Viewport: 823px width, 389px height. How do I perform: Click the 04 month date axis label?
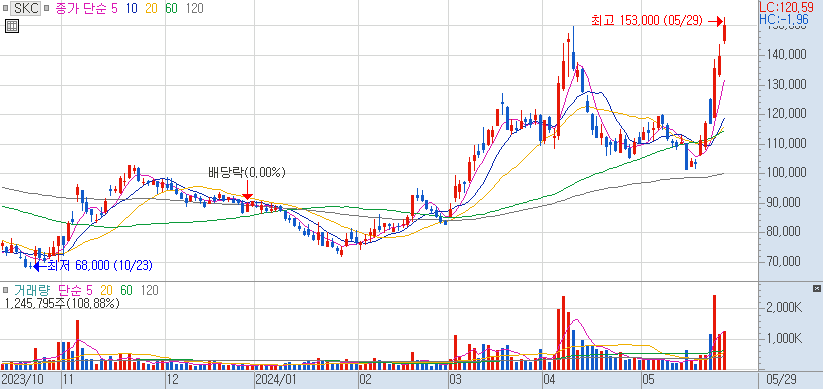point(550,379)
